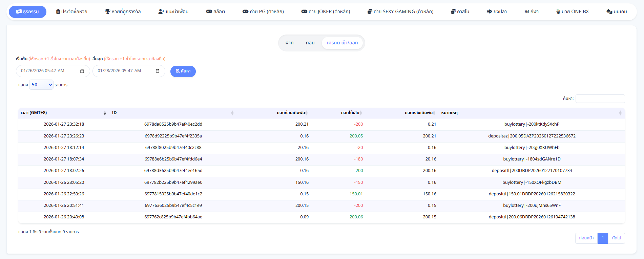This screenshot has width=644, height=259.
Task: Open the PG camp main menu item
Action: [263, 12]
